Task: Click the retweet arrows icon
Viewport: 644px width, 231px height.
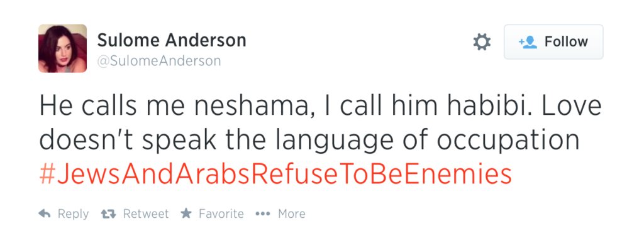Action: click(x=109, y=214)
